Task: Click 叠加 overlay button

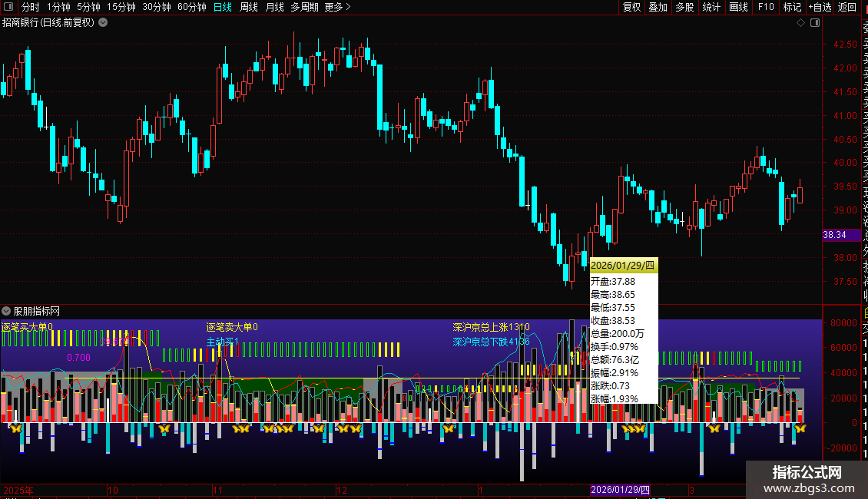Action: tap(658, 7)
